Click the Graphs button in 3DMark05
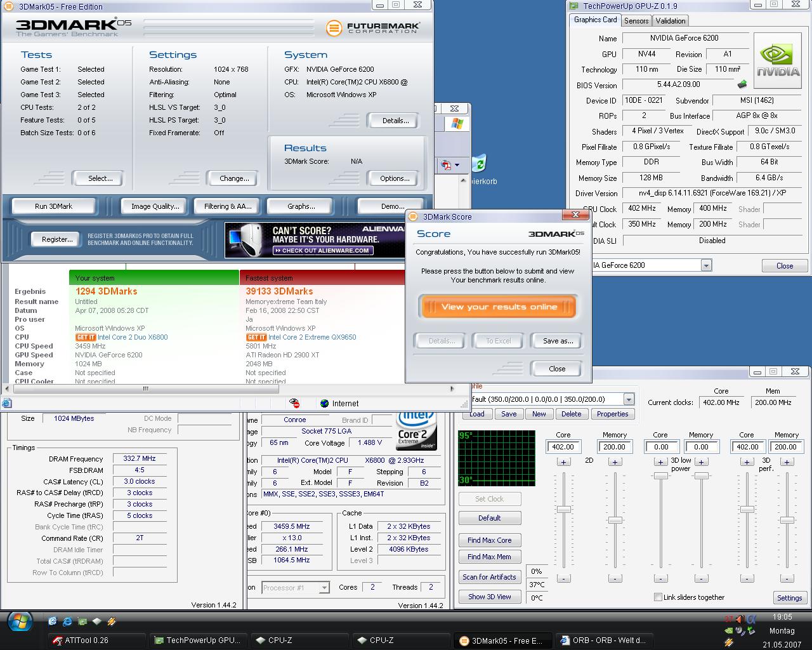Viewport: 812px width, 650px height. coord(301,206)
